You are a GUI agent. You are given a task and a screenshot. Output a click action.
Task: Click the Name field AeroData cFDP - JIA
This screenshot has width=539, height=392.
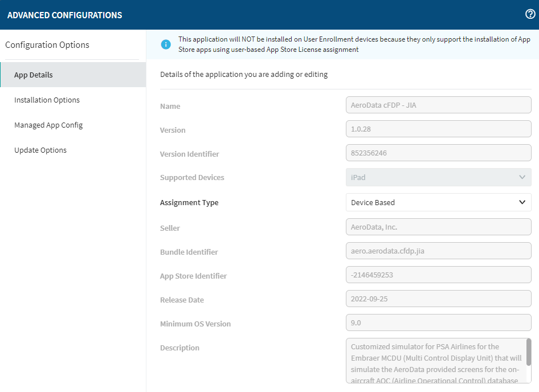click(438, 105)
